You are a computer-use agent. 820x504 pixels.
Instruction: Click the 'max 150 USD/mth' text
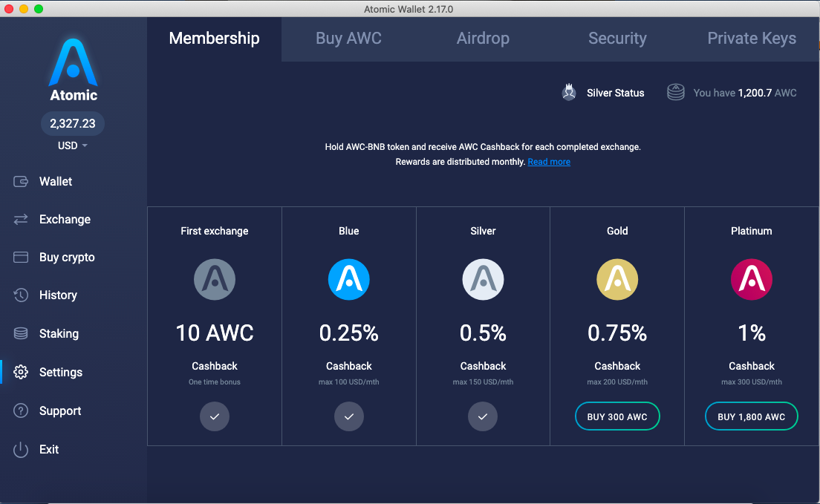[x=483, y=382]
